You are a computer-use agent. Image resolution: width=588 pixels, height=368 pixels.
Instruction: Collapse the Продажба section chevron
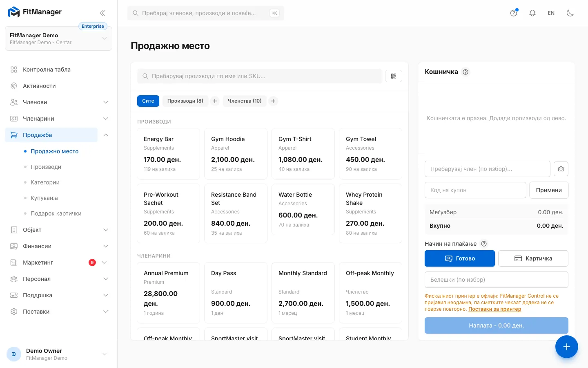click(x=106, y=135)
